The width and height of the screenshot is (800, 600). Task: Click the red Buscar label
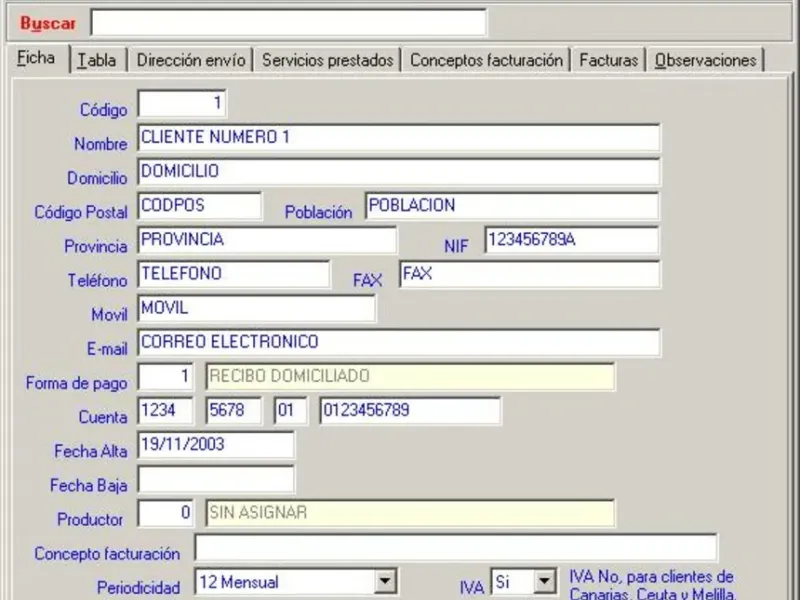pyautogui.click(x=48, y=23)
